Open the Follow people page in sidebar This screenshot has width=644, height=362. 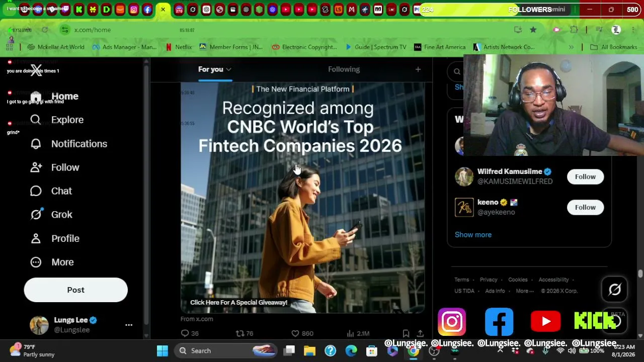[54, 167]
